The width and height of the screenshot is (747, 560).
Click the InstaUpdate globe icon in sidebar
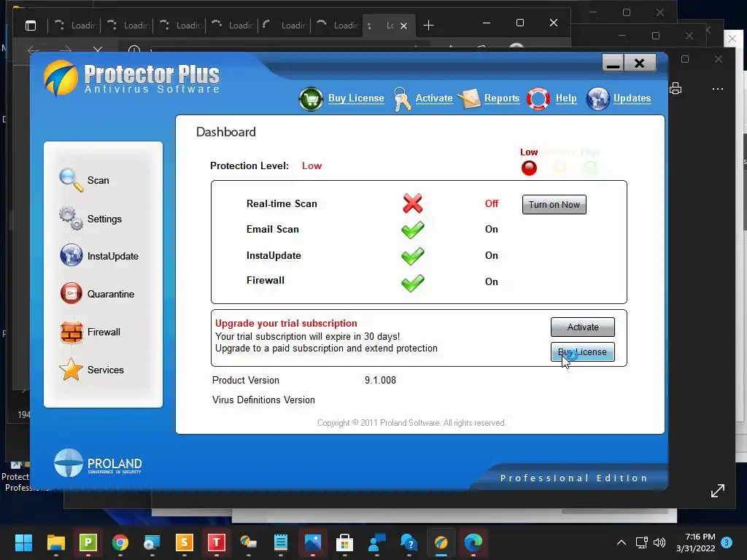(x=71, y=255)
